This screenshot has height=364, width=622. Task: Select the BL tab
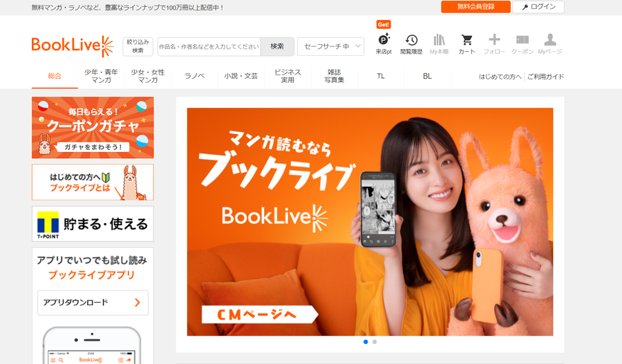[427, 76]
